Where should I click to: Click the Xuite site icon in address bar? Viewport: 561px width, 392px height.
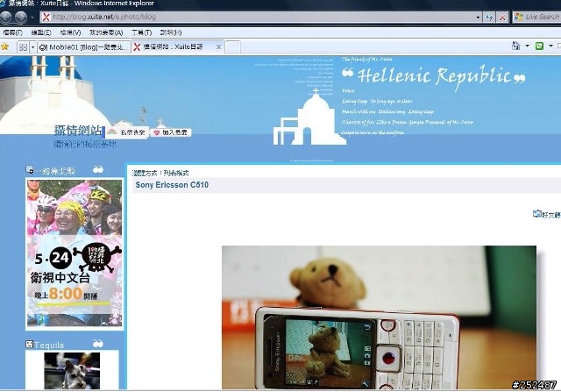click(46, 17)
